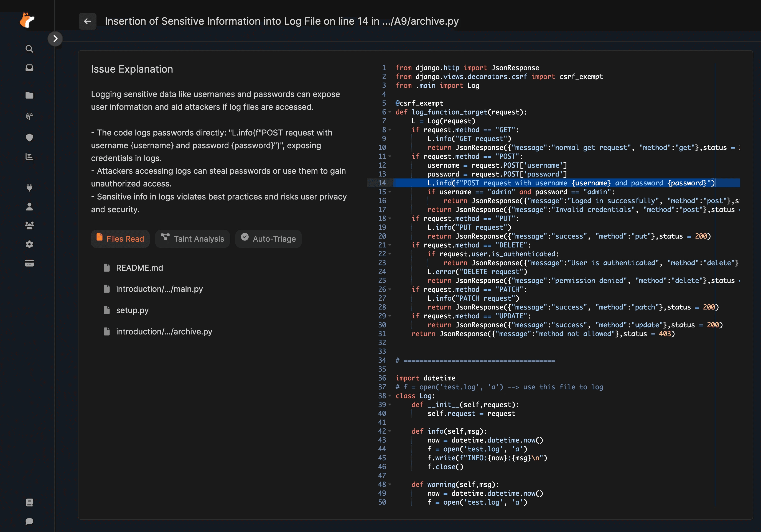This screenshot has width=761, height=532.
Task: Collapse code fold arrow on line 38
Action: point(390,396)
